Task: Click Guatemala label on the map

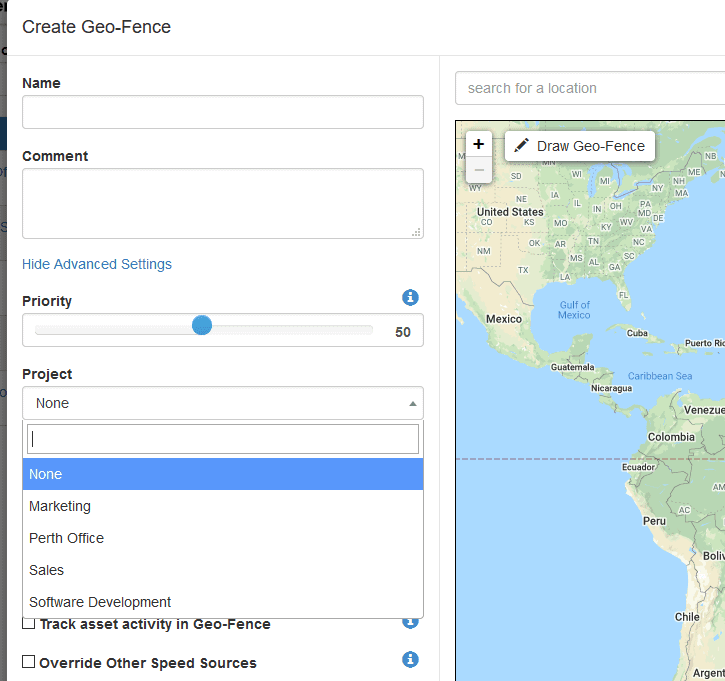Action: [x=572, y=367]
